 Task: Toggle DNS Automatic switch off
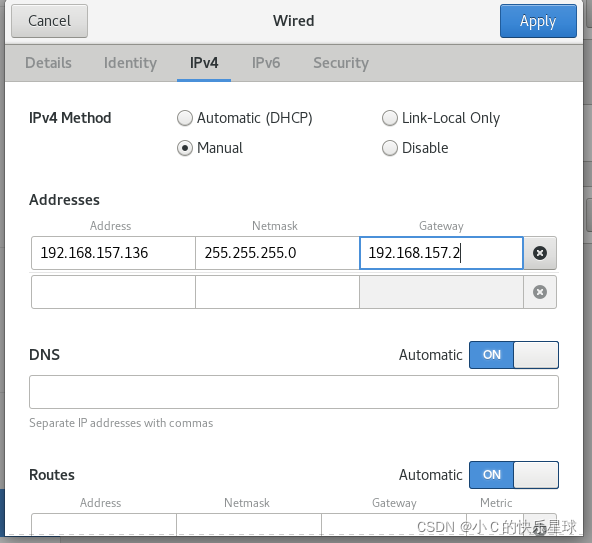click(x=513, y=355)
